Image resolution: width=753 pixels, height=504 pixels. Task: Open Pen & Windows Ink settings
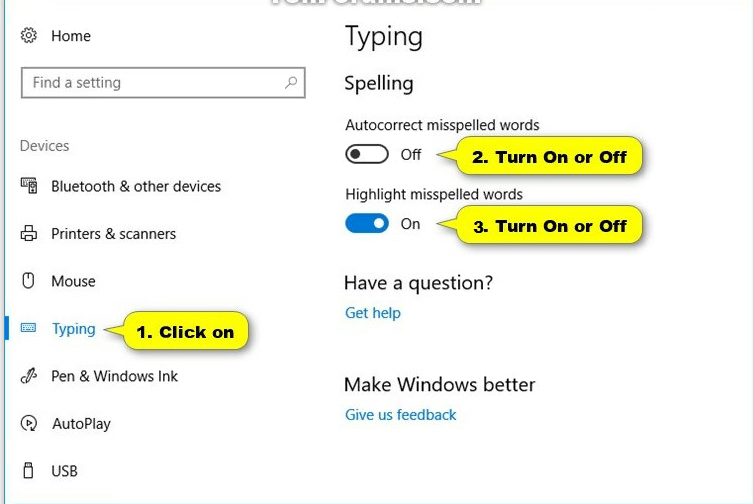pyautogui.click(x=114, y=377)
